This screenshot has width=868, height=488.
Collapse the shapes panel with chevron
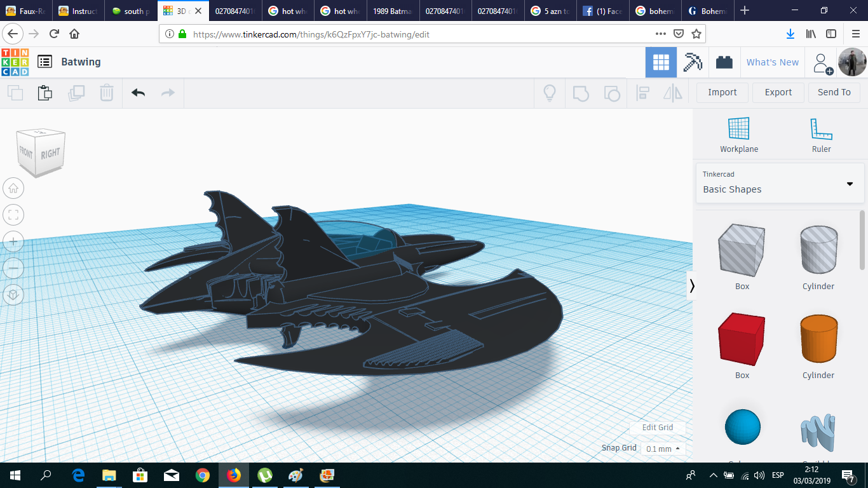(x=692, y=286)
